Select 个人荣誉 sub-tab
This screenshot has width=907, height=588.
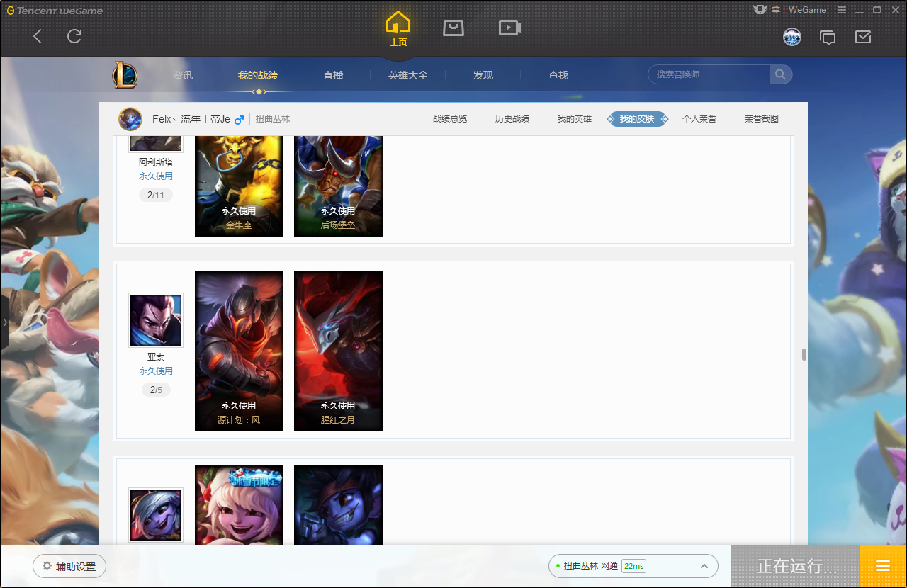point(699,119)
